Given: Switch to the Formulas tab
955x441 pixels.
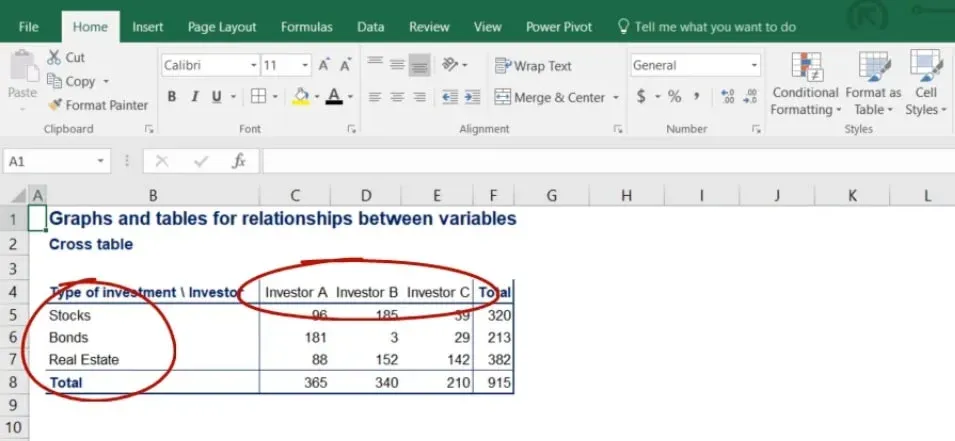Looking at the screenshot, I should click(x=307, y=27).
